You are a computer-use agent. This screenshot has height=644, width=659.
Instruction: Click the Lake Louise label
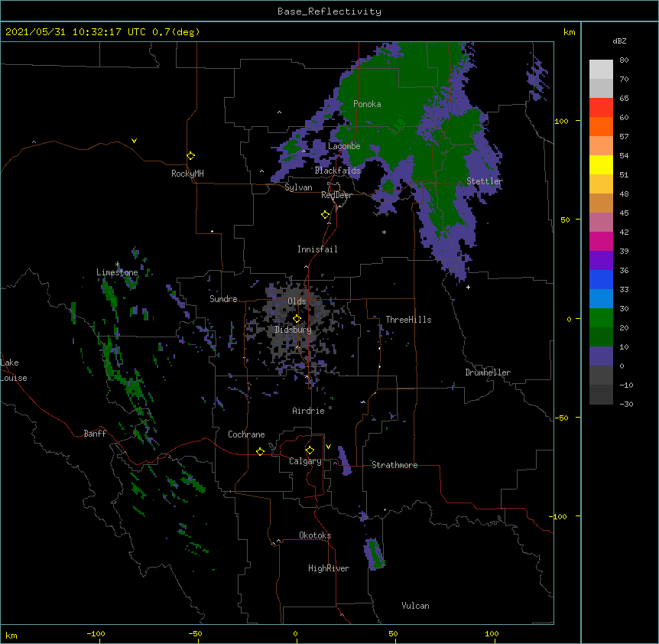tap(14, 370)
